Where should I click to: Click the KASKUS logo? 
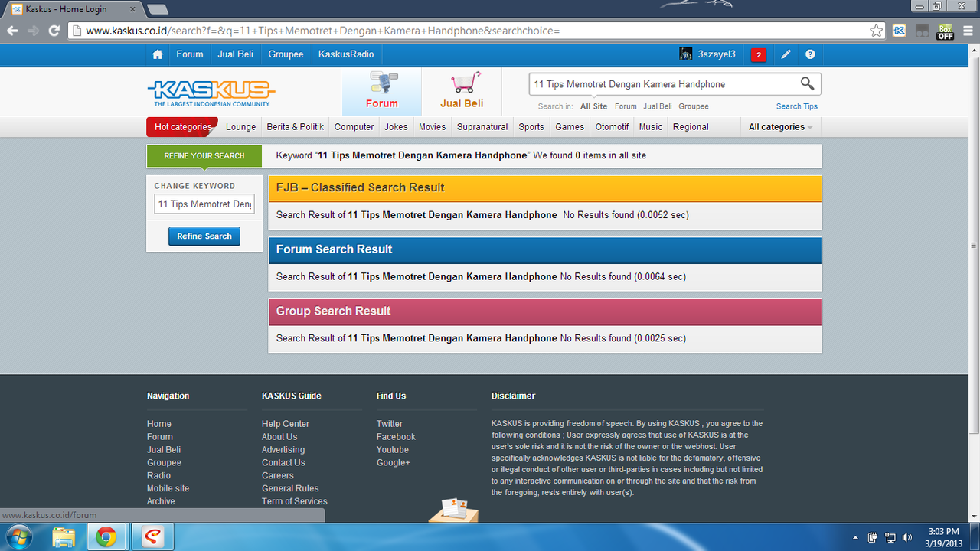pyautogui.click(x=211, y=93)
